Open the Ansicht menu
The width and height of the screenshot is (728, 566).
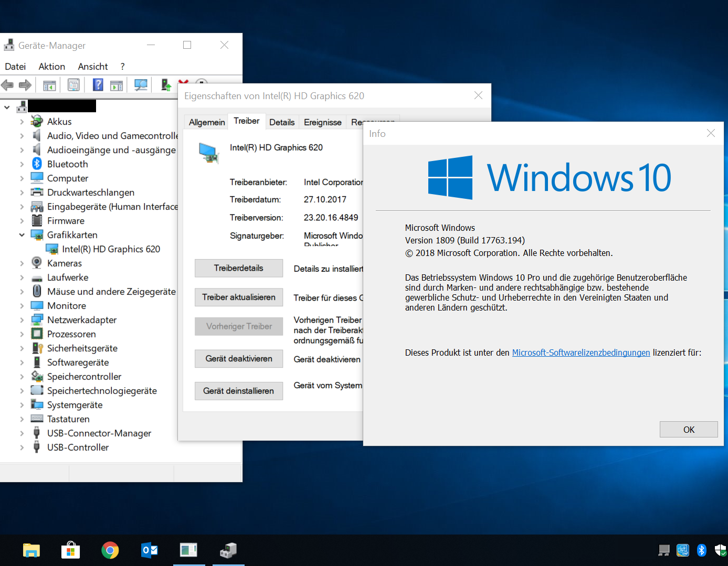(93, 67)
